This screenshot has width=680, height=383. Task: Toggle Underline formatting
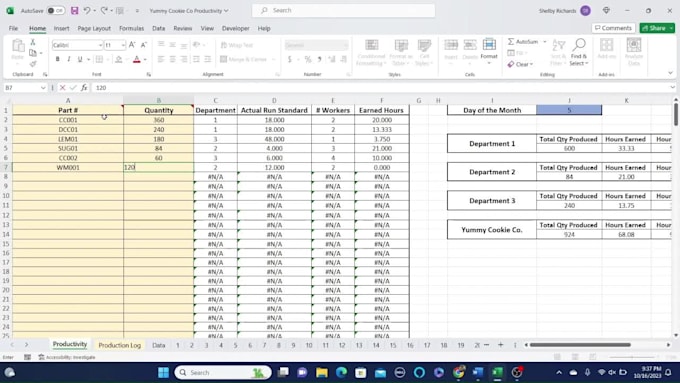coord(80,59)
